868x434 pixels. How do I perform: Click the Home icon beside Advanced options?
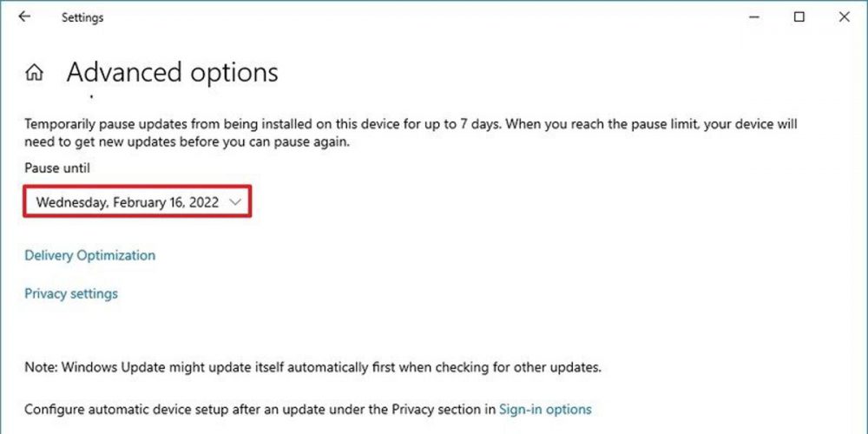pos(34,73)
